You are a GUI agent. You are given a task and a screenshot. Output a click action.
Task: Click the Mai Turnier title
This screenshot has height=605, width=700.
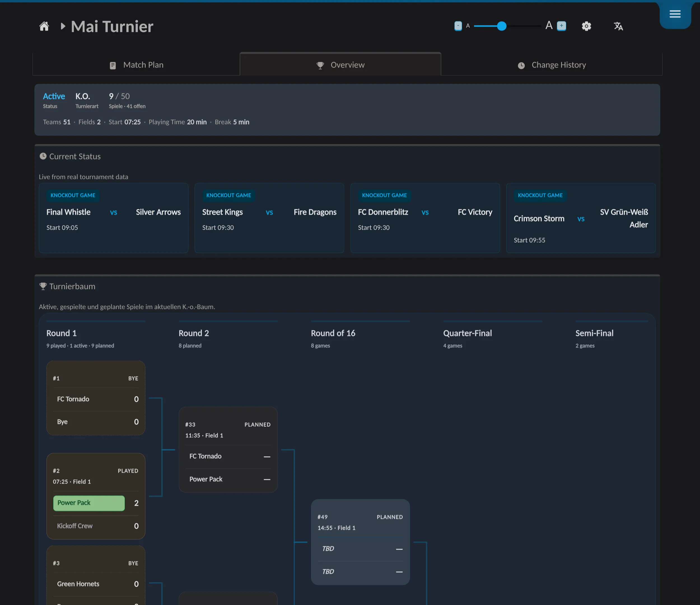point(112,26)
